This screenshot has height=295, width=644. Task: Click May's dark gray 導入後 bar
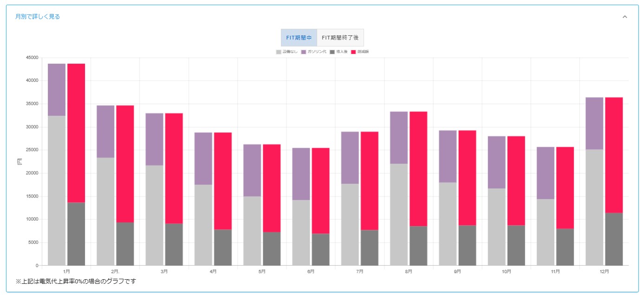click(x=272, y=249)
